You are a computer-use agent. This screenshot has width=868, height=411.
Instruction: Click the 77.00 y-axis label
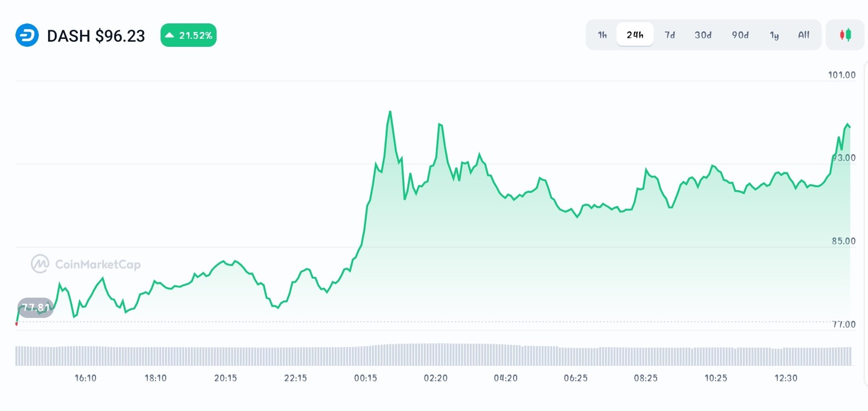[x=843, y=324]
